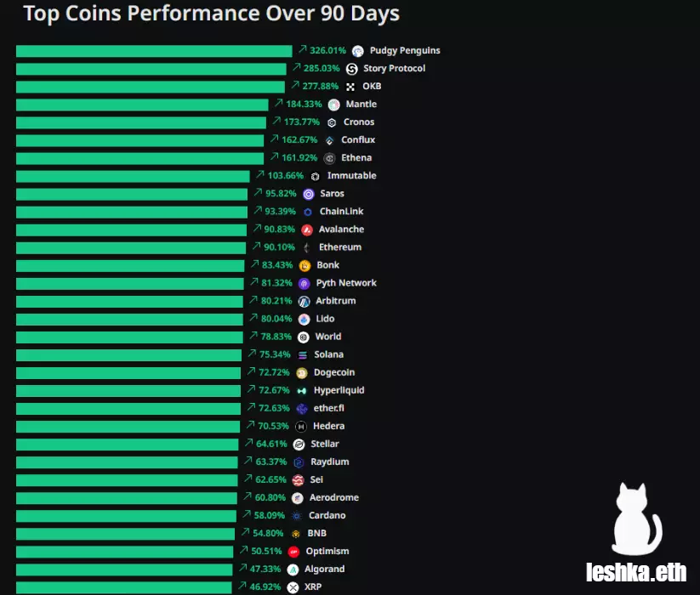Click the Pudgy Penguins green bar
This screenshot has height=595, width=700.
tap(154, 51)
